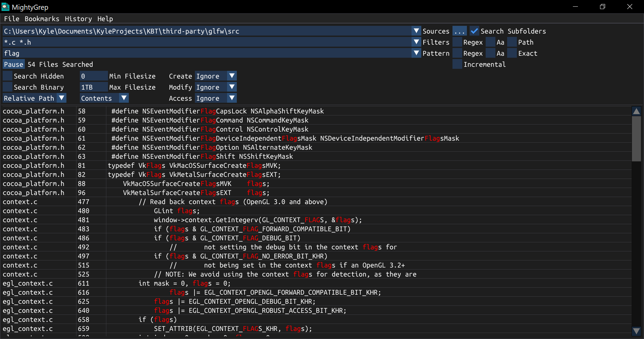Click the Min Filesize field showing 0
Viewport: 644px width, 339px height.
tap(94, 76)
